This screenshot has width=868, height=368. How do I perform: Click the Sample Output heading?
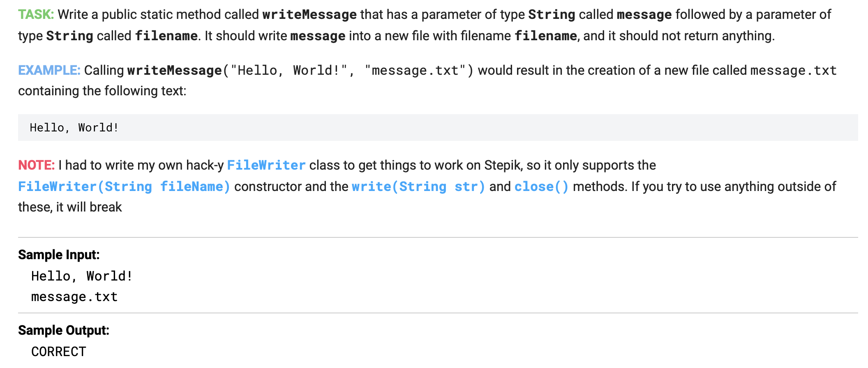click(64, 330)
